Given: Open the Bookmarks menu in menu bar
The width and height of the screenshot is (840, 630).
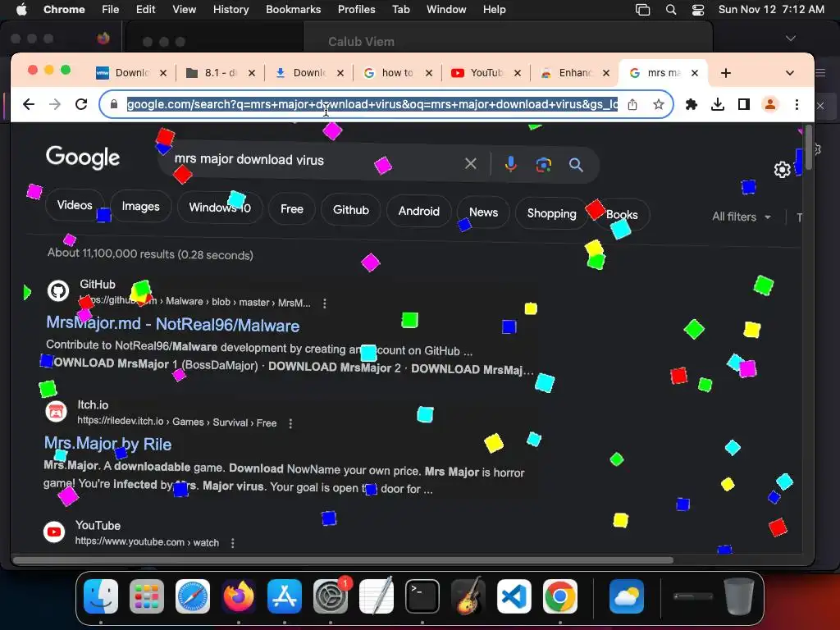Looking at the screenshot, I should (294, 9).
